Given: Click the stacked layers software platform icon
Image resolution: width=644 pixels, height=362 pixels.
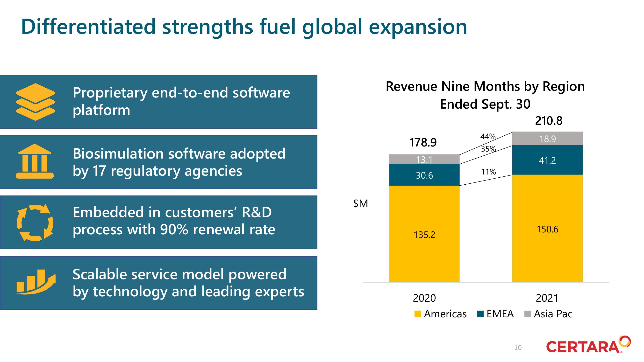Looking at the screenshot, I should click(35, 102).
